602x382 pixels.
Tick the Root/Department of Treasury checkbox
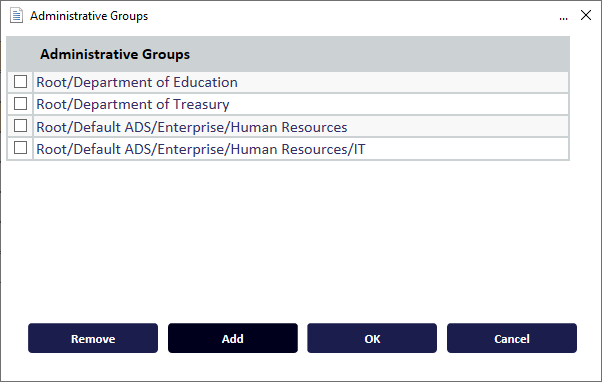[20, 104]
